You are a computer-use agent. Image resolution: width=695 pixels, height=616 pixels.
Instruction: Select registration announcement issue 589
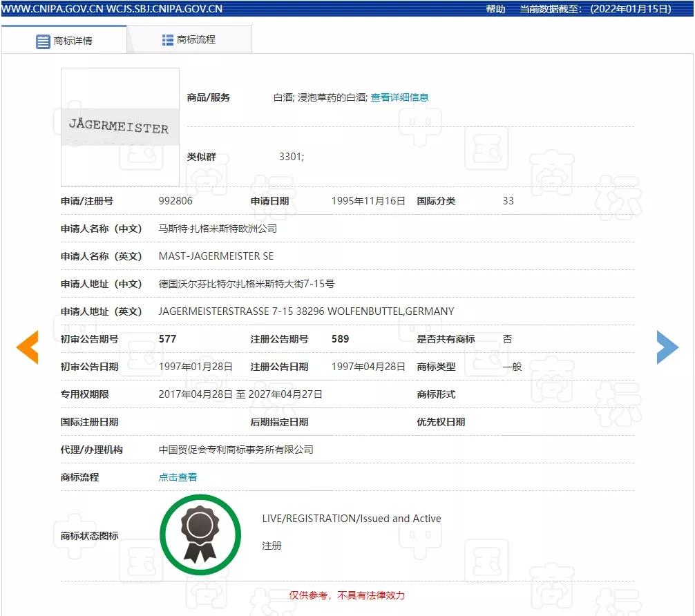click(x=341, y=339)
